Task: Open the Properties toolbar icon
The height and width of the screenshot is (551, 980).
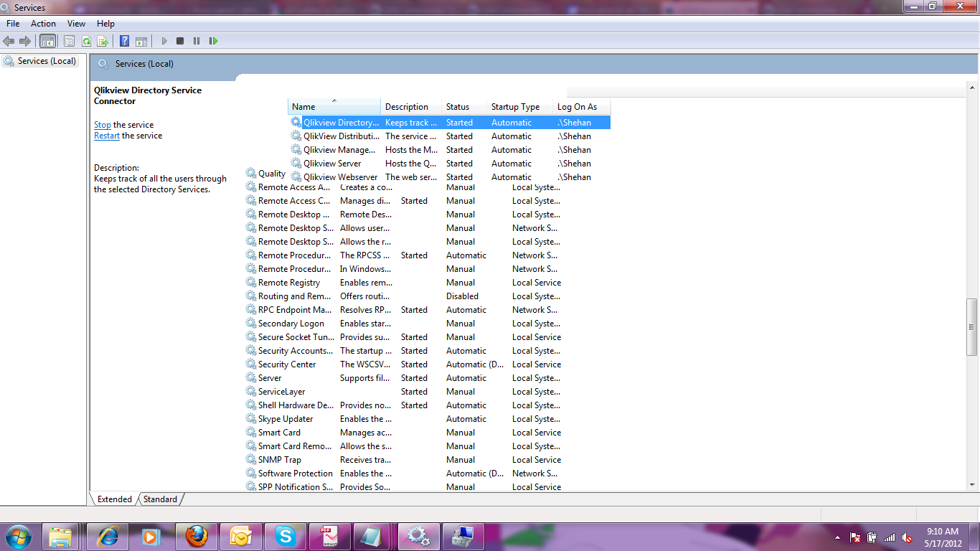Action: pos(70,42)
